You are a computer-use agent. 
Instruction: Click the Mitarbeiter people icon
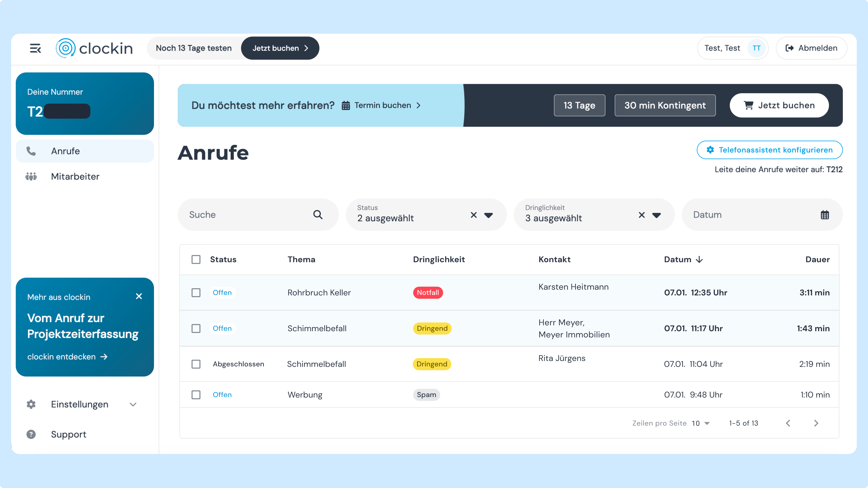click(31, 176)
